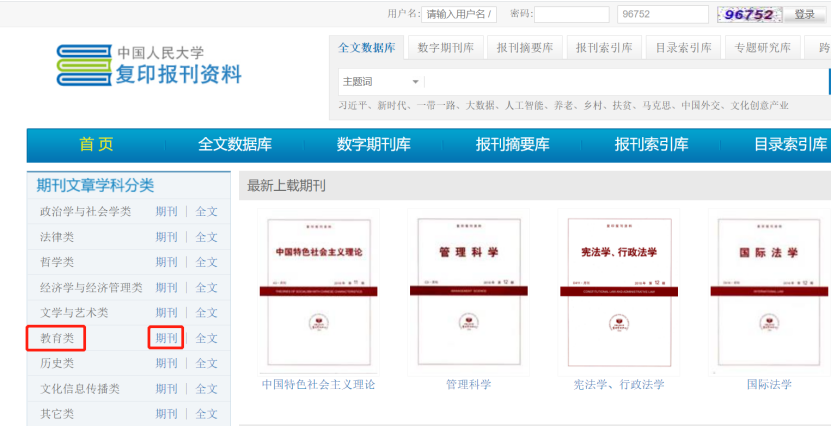Open 全文 link for 其它类
This screenshot has height=427, width=831.
tap(207, 414)
